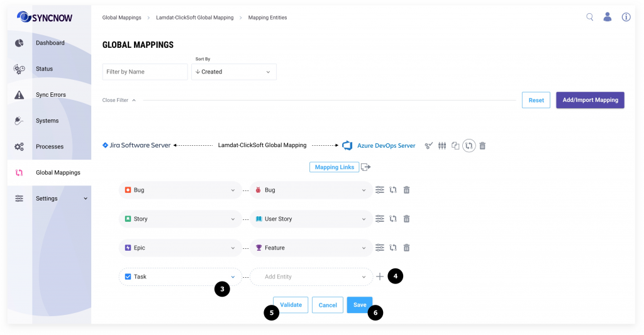The height and width of the screenshot is (335, 644).
Task: Click the info circle icon in header
Action: [x=626, y=17]
